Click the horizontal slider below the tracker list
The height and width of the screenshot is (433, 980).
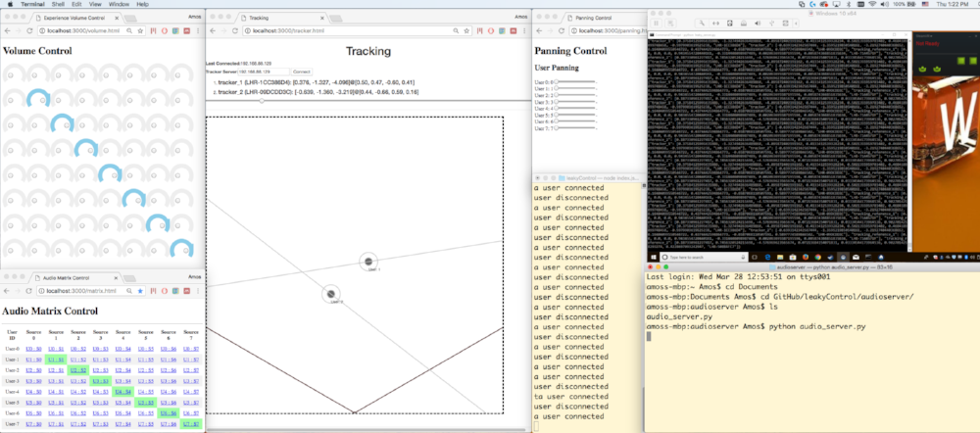368,101
